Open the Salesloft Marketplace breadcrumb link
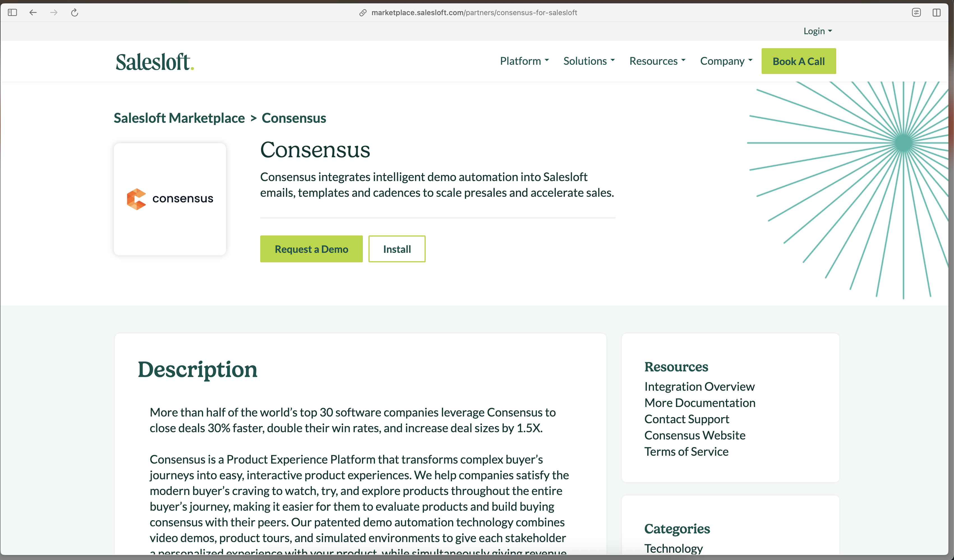This screenshot has width=954, height=560. (179, 118)
